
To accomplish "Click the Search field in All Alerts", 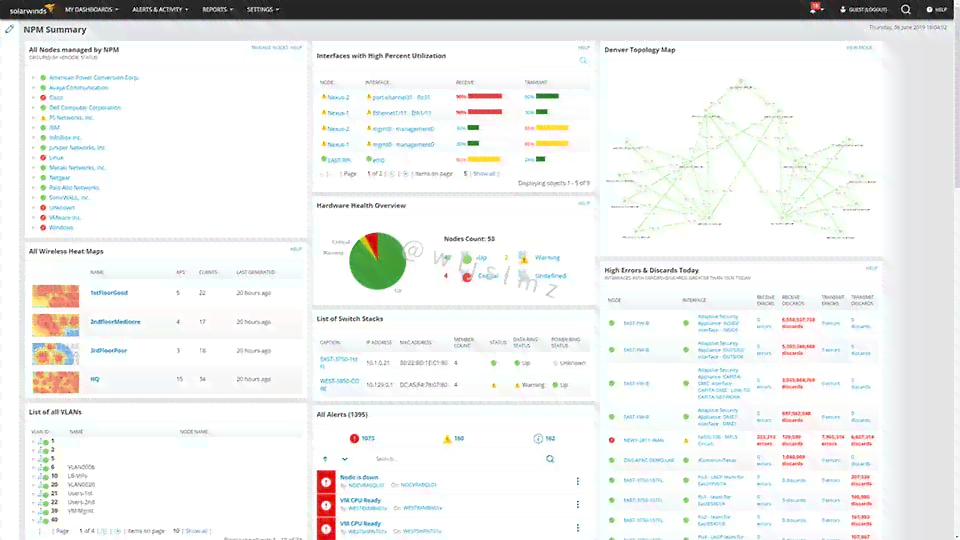I will (456, 459).
